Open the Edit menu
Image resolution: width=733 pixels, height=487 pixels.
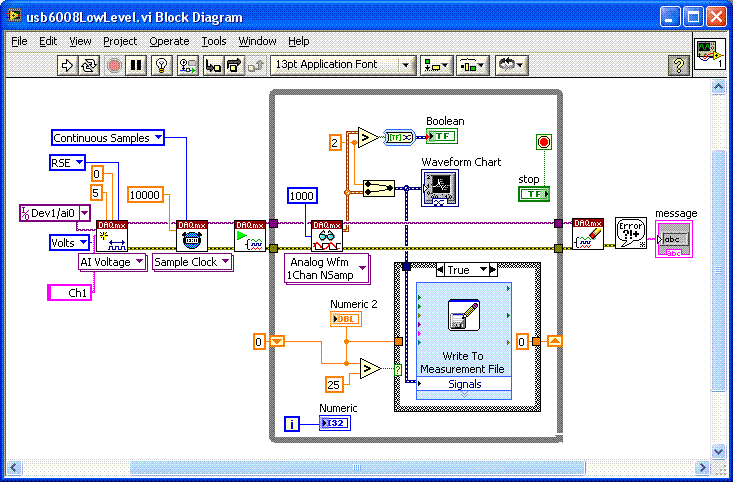(48, 41)
